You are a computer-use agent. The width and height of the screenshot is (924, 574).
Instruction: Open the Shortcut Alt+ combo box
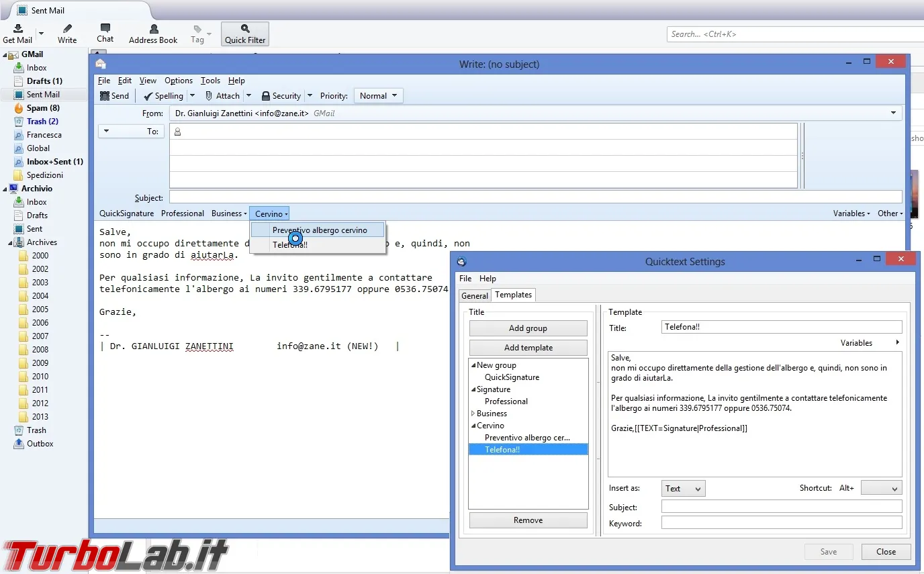[x=881, y=489]
